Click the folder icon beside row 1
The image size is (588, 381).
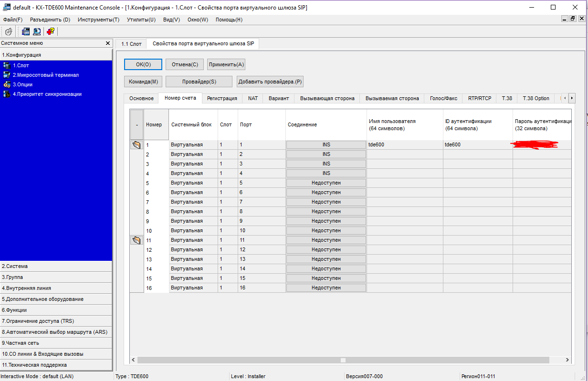[136, 144]
